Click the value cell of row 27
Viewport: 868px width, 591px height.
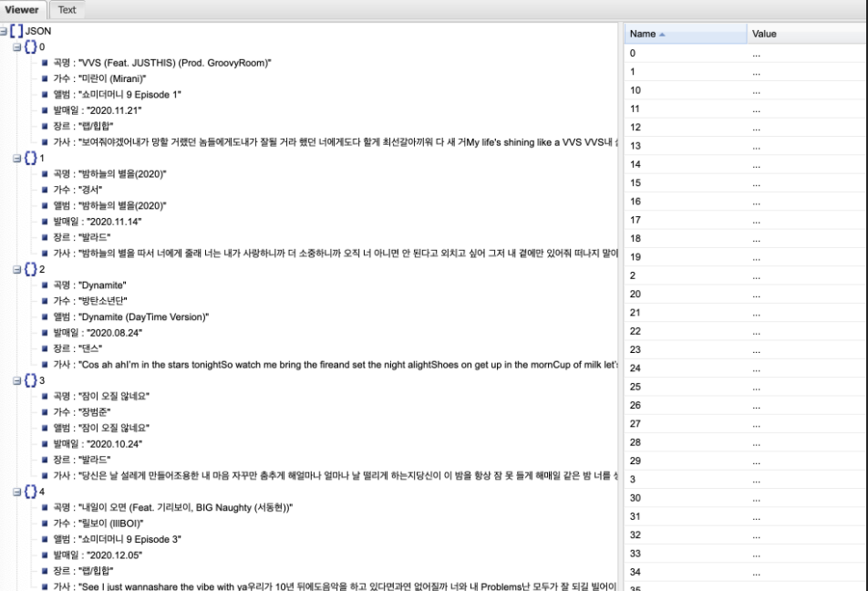(x=807, y=424)
